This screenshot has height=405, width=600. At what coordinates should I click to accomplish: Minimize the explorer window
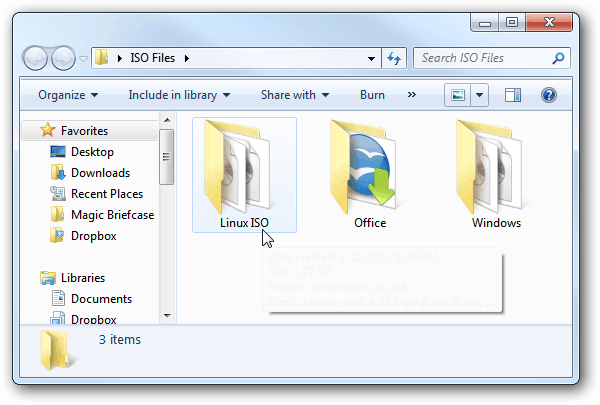pos(485,22)
